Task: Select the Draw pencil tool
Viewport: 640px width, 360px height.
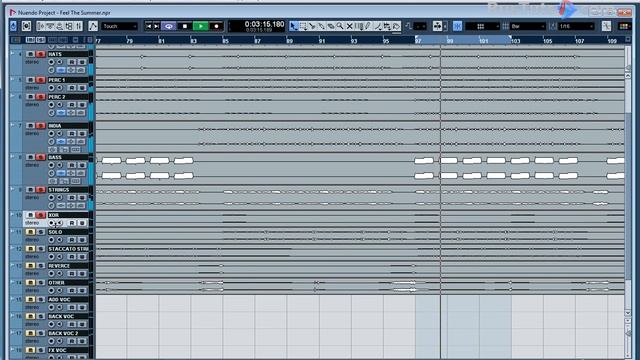Action: point(369,27)
